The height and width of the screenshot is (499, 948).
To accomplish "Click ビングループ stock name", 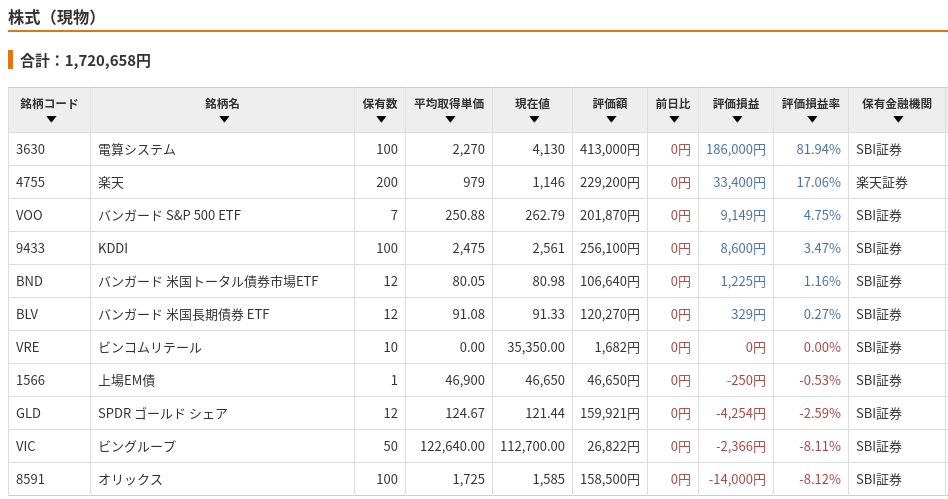I will coord(137,446).
